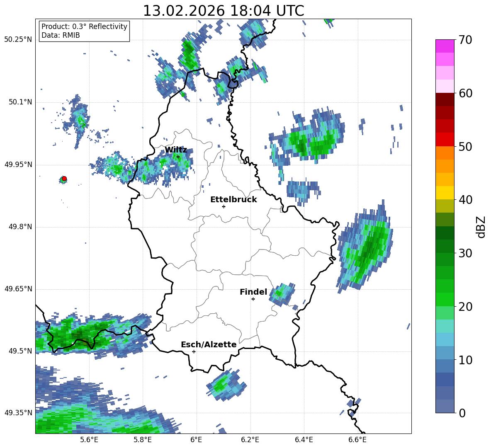491x448 pixels.
Task: Click the green echo cell near 6.7°E, 49.75°N
Action: point(366,247)
